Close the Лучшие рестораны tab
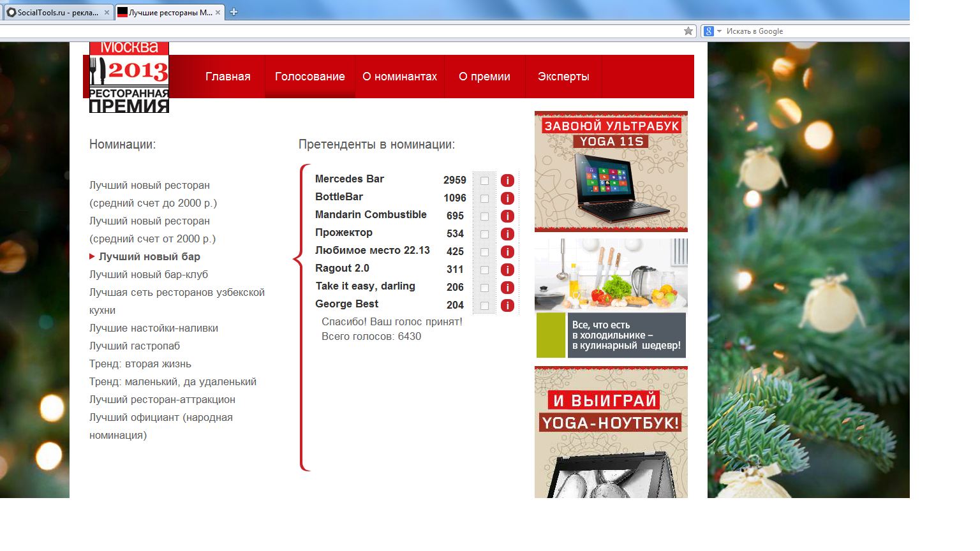 coord(218,12)
